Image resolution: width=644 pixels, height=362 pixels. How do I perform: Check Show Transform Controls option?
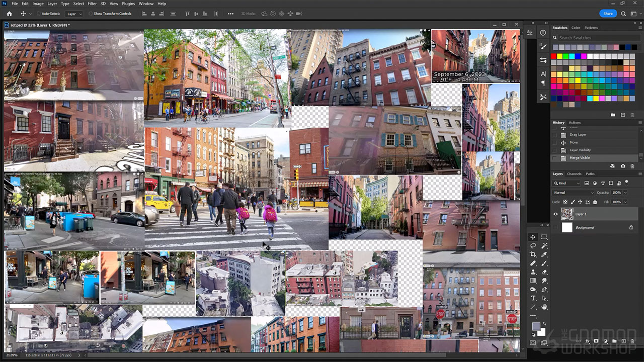(91, 14)
